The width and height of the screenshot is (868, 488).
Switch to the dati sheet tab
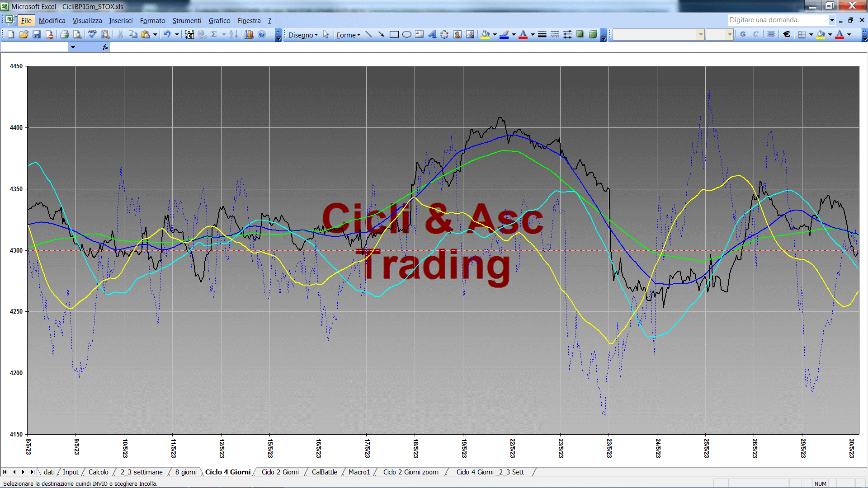click(x=49, y=472)
